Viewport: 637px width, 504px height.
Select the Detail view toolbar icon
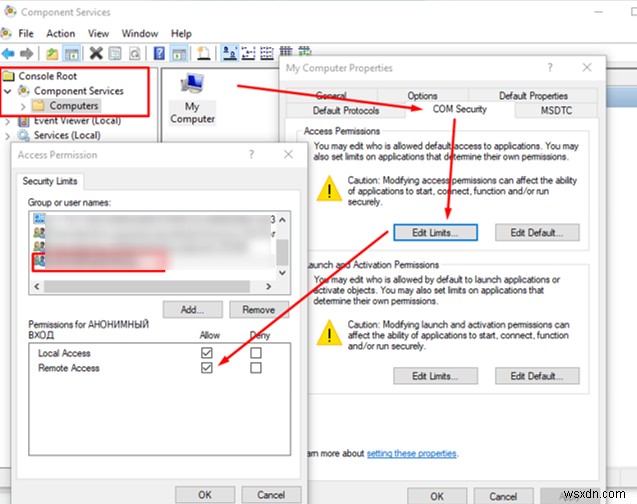286,52
